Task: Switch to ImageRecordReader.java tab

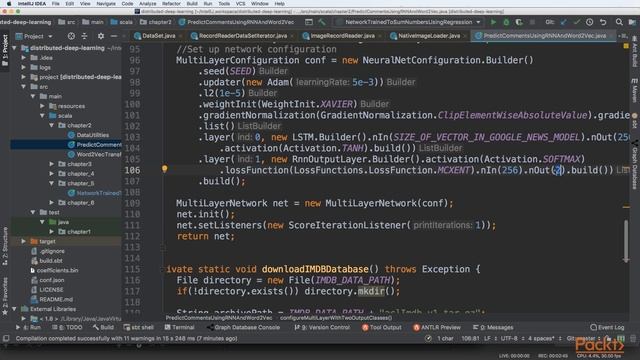Action: 342,36
